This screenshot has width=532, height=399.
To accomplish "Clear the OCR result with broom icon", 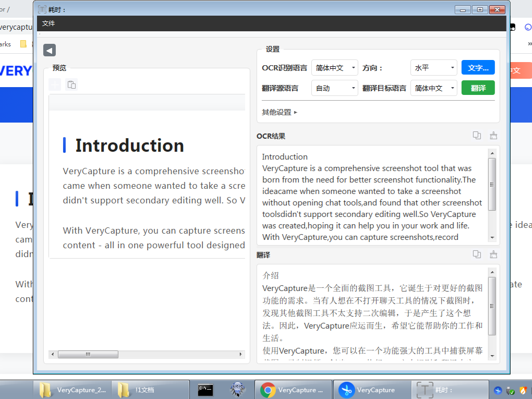I will (x=493, y=136).
